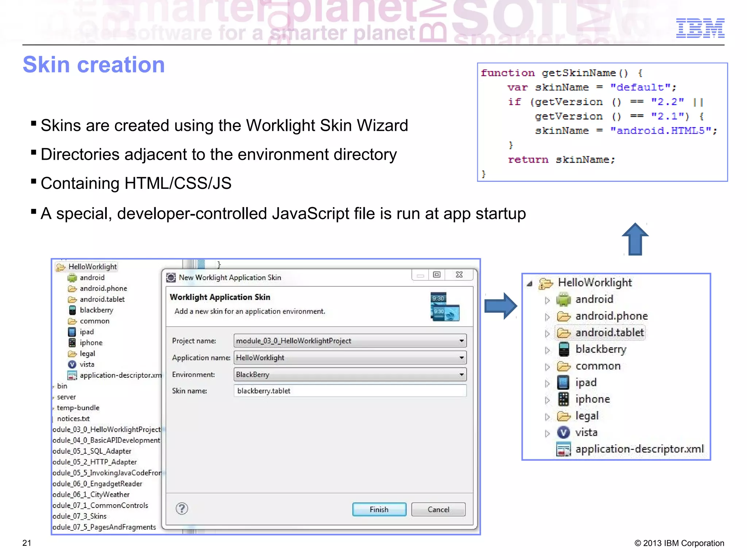Select module_05_2_HTTP_Adapter project

pyautogui.click(x=94, y=462)
